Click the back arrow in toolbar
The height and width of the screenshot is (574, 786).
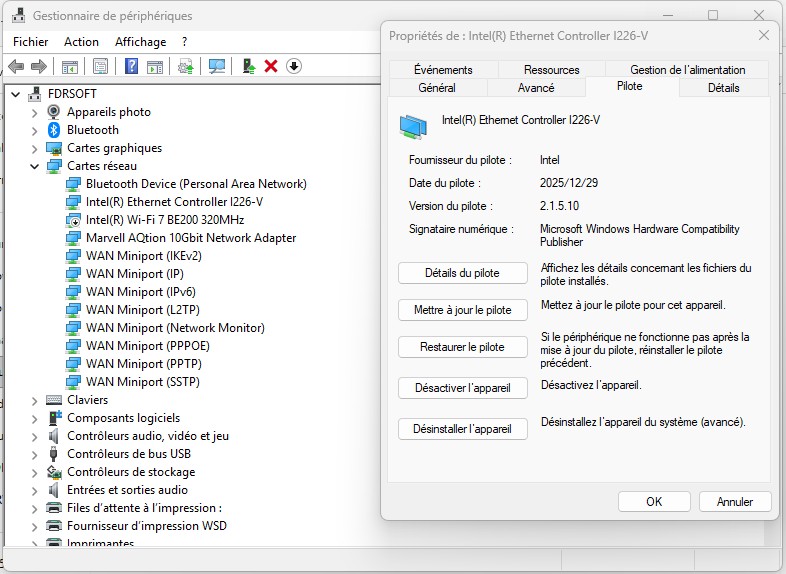[x=16, y=66]
